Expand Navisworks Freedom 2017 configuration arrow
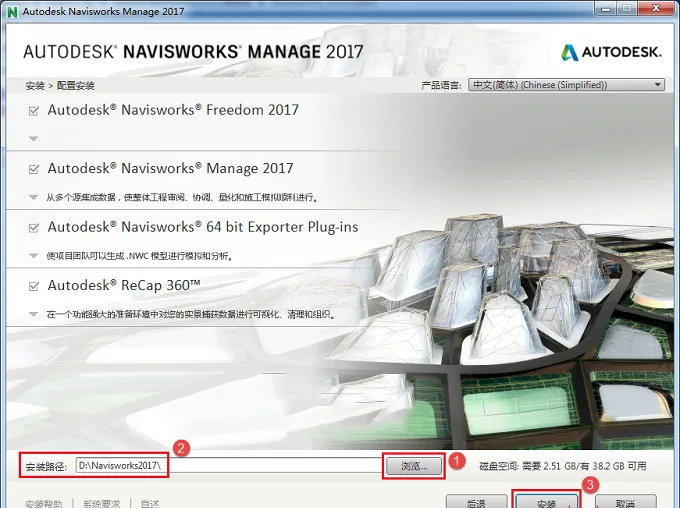680x508 pixels. coord(33,139)
